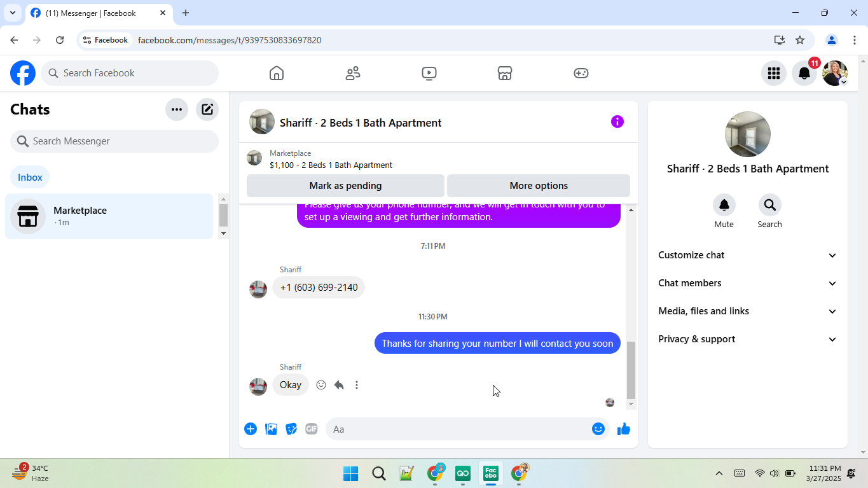868x488 pixels.
Task: Send a thumbs-up like
Action: point(624,429)
